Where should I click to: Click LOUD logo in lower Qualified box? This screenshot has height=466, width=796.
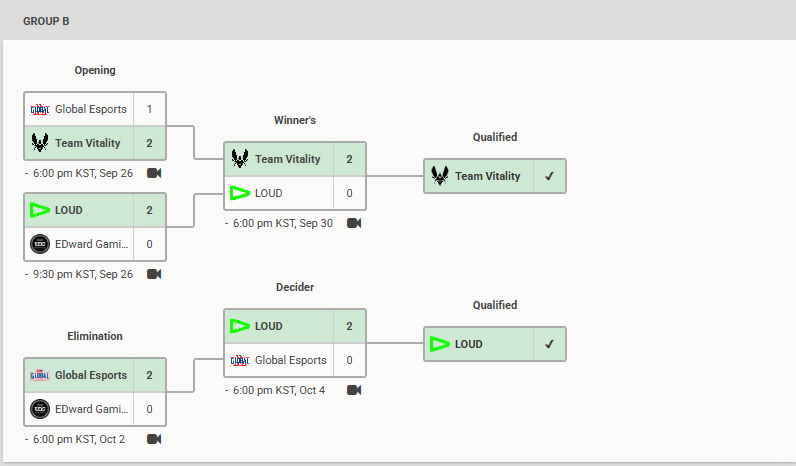440,344
